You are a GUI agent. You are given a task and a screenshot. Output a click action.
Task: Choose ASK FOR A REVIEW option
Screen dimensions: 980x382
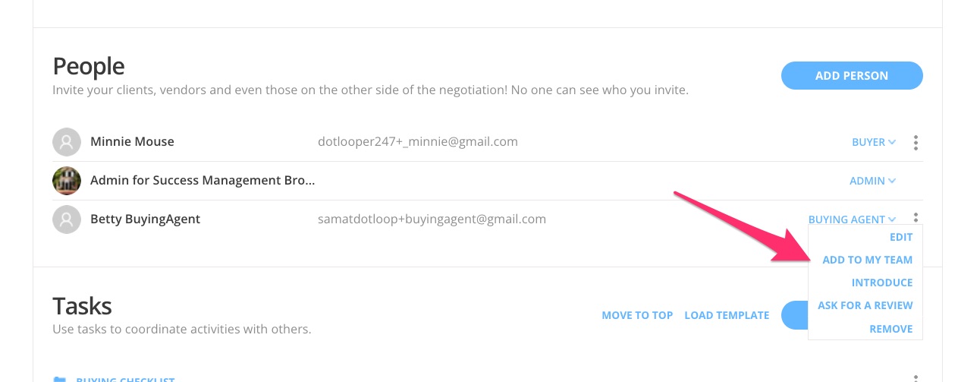pos(865,305)
